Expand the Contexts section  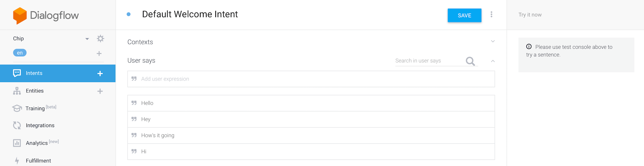point(493,41)
